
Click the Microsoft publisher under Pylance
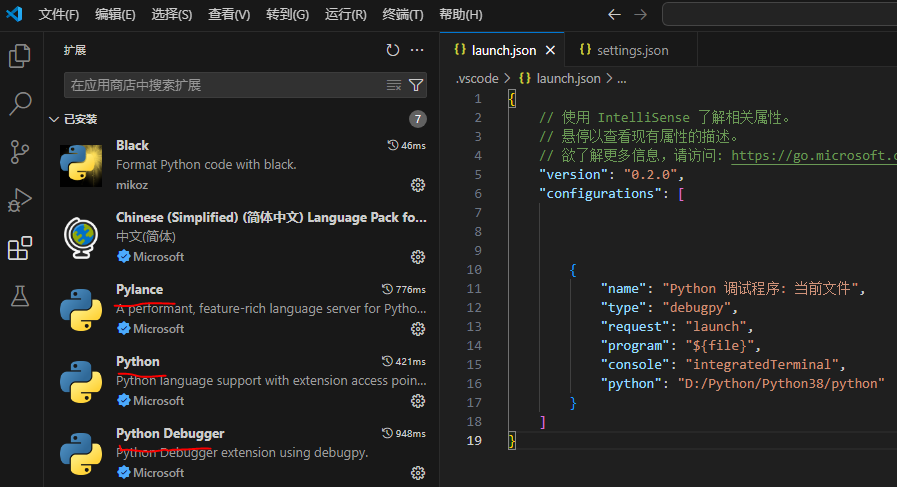[x=158, y=329]
